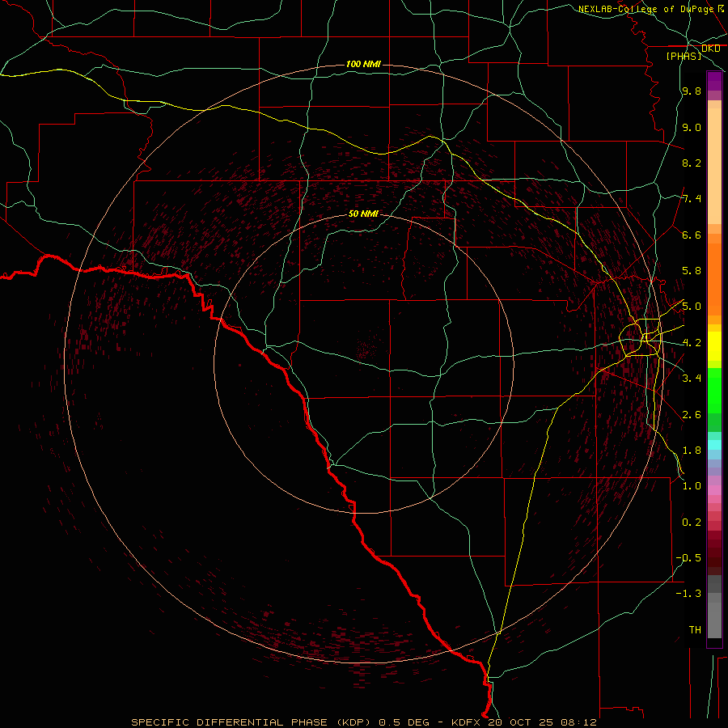Click the 8.2 scale value

click(x=692, y=163)
